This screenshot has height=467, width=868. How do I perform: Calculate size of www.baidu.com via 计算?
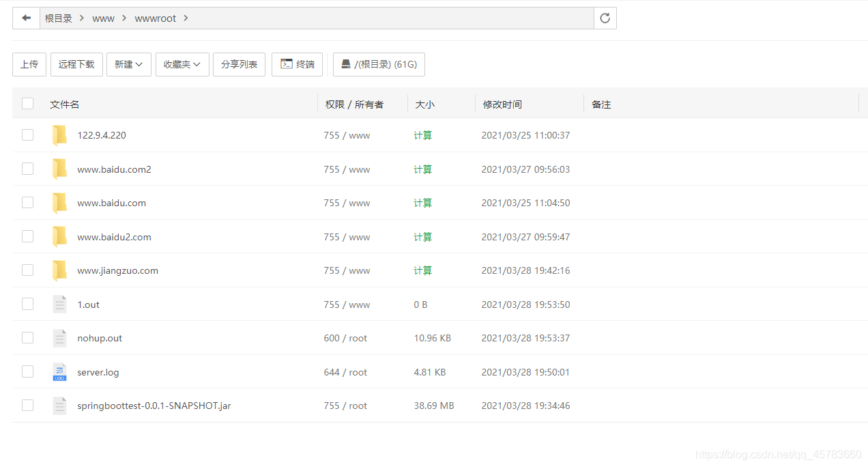point(423,203)
